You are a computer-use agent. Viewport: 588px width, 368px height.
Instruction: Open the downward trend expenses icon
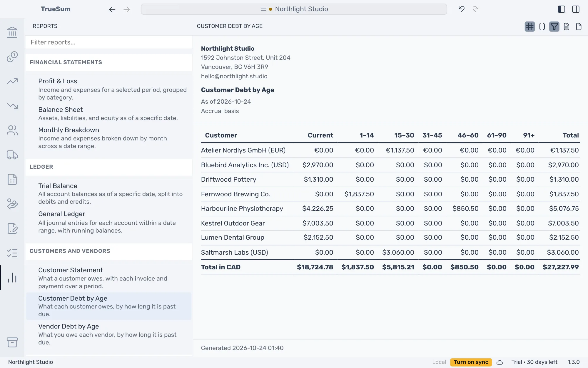12,106
